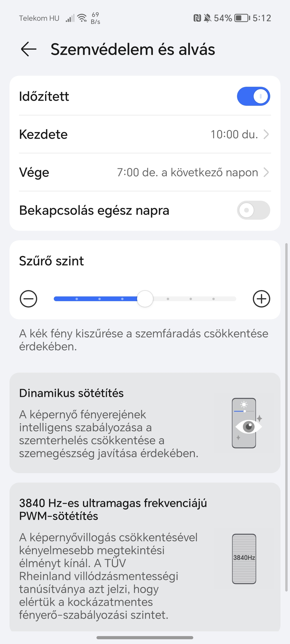Open the Dinamikus sötétítés card
Image resolution: width=290 pixels, height=644 pixels.
(x=145, y=423)
